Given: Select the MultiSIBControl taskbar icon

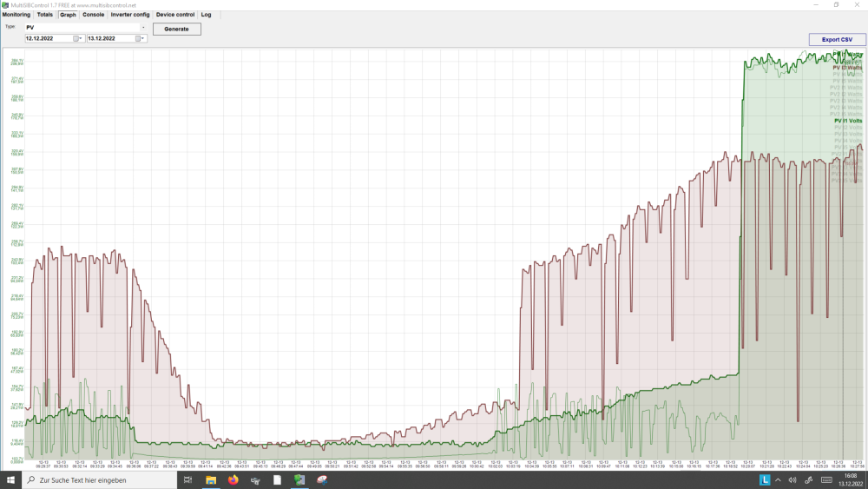Looking at the screenshot, I should click(299, 480).
